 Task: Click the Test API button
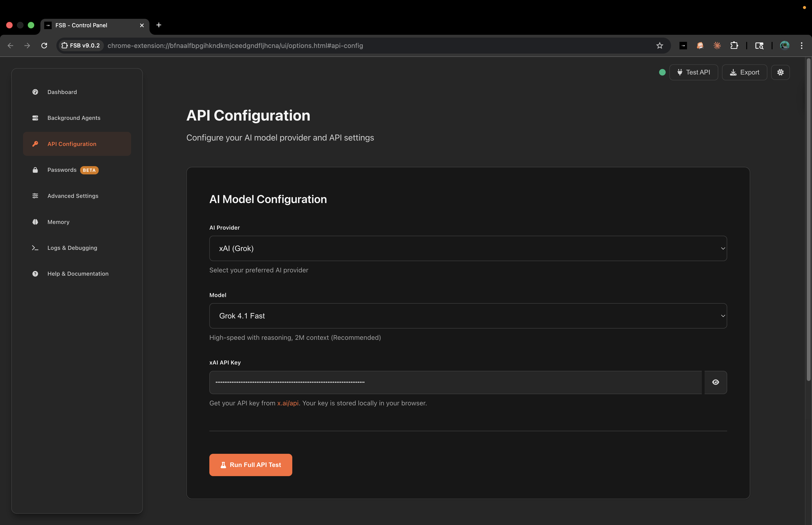coord(693,72)
